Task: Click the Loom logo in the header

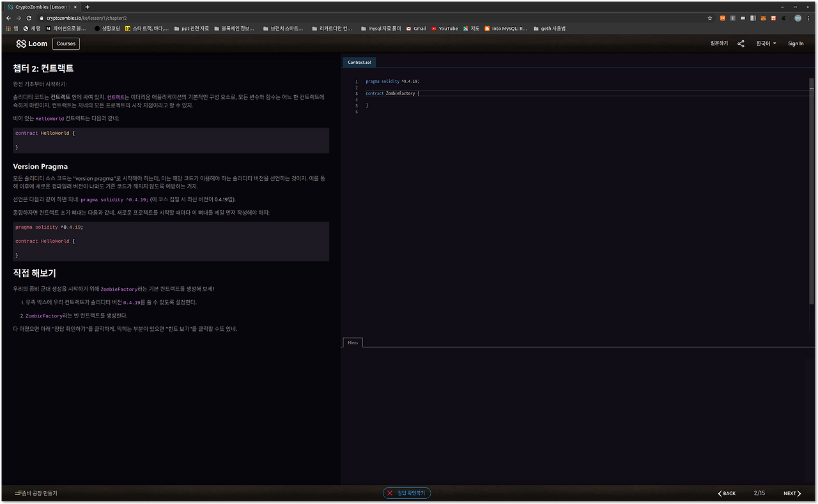Action: [32, 43]
